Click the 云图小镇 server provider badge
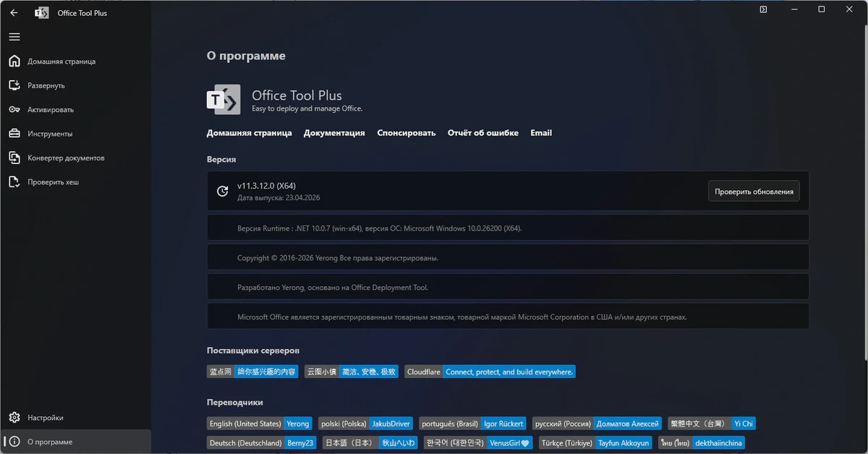Screen dimensions: 868x454 tap(352, 372)
